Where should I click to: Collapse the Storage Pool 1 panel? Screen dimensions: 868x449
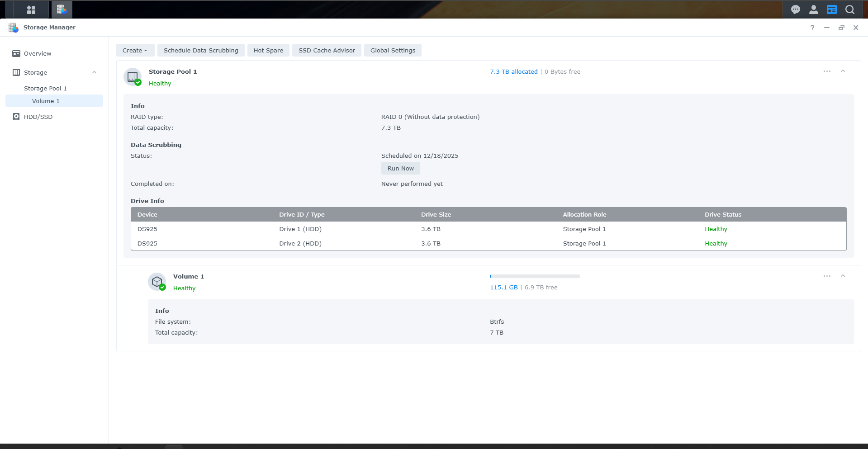pyautogui.click(x=843, y=71)
